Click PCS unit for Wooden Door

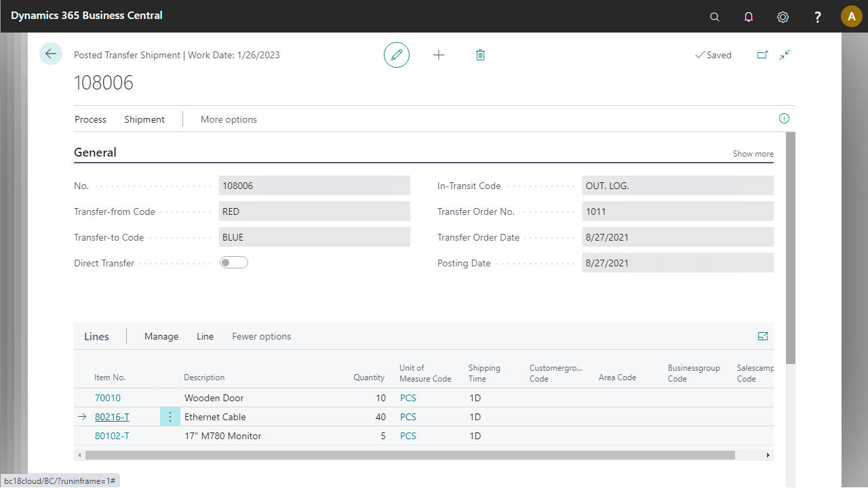[408, 398]
